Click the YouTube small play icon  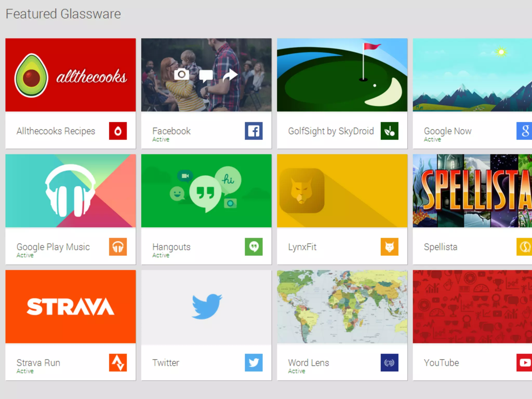tap(524, 363)
